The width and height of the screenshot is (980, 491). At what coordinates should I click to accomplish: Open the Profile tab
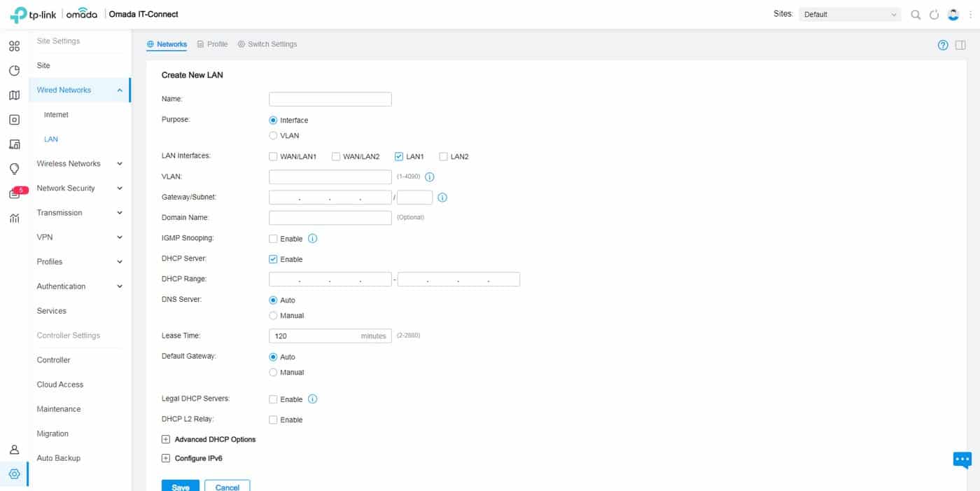coord(213,44)
